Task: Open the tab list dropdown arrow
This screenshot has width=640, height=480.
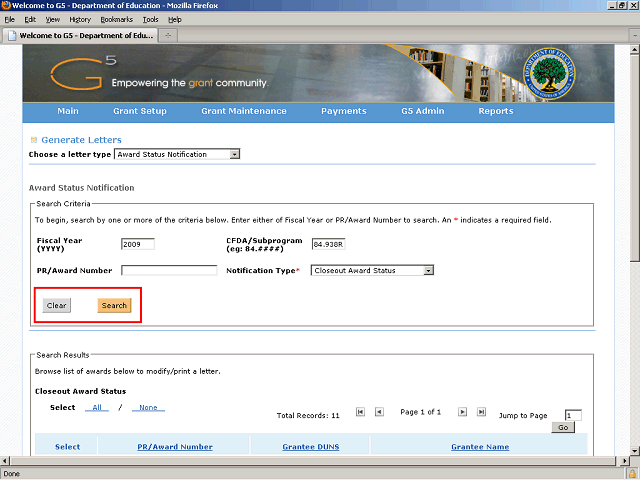Action: tap(635, 36)
